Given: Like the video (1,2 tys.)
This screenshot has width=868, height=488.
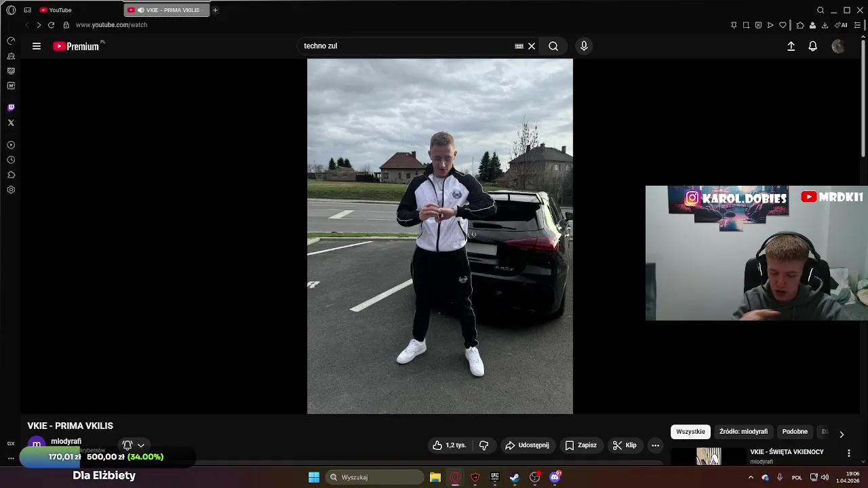Looking at the screenshot, I should pyautogui.click(x=450, y=445).
